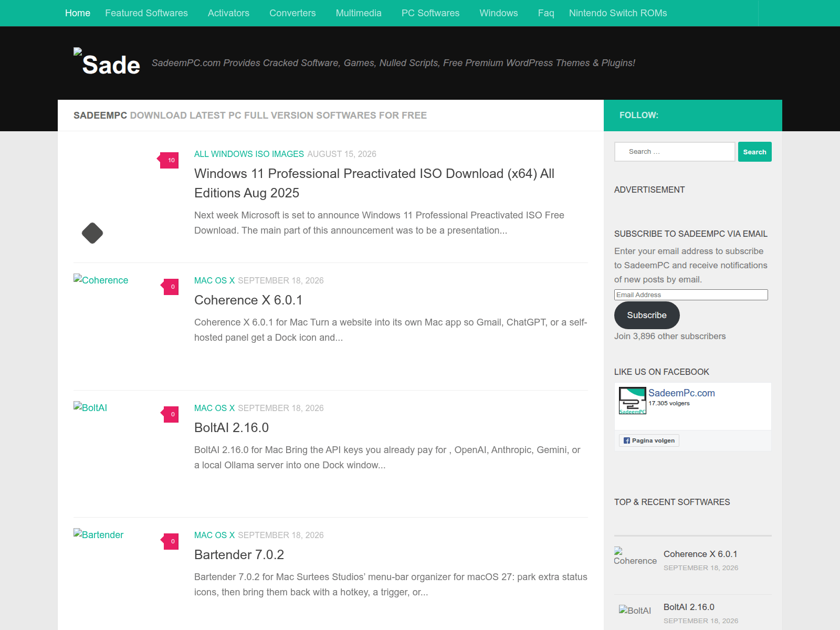Focus the sidebar Search field
This screenshot has height=630, width=840.
click(x=675, y=152)
